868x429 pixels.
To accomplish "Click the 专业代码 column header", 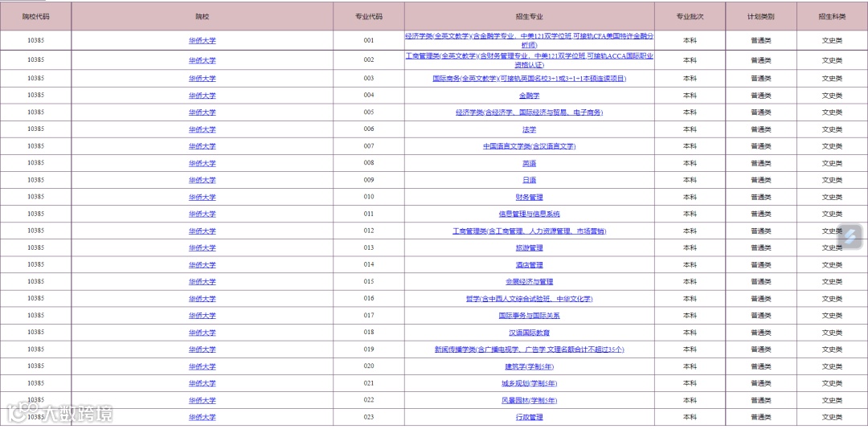I will tap(369, 17).
